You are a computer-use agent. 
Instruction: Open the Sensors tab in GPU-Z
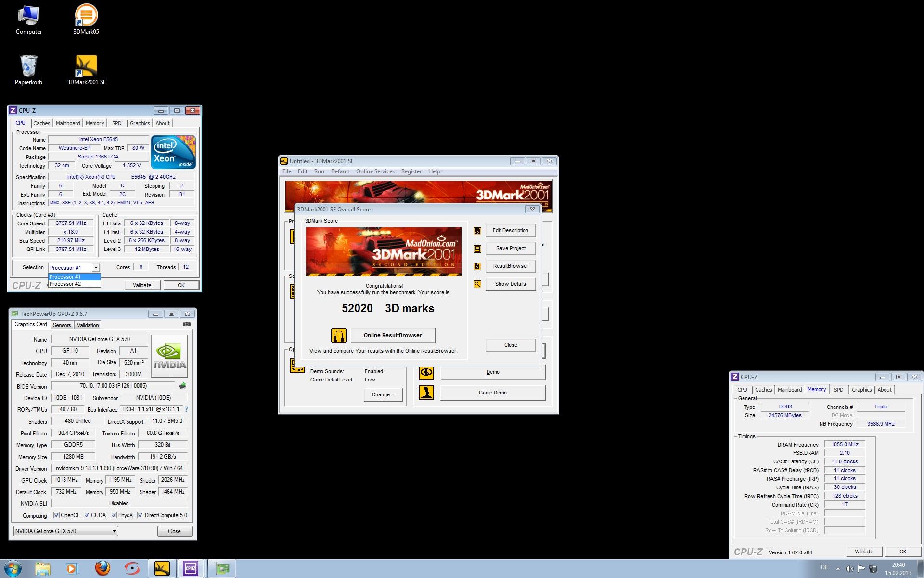[x=62, y=325]
